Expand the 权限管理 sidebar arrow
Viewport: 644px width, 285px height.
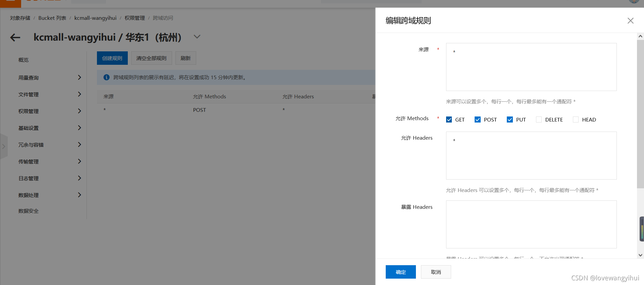tap(79, 111)
